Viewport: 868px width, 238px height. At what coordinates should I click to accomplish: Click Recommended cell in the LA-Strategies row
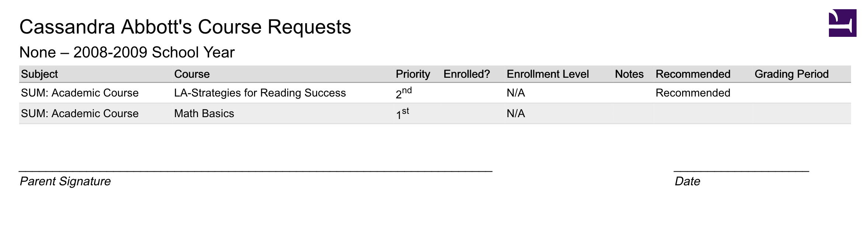(693, 93)
